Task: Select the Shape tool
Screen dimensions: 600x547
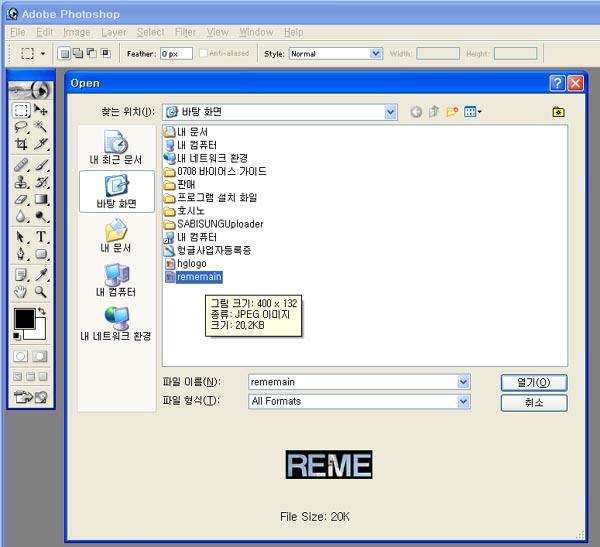Action: [x=41, y=254]
